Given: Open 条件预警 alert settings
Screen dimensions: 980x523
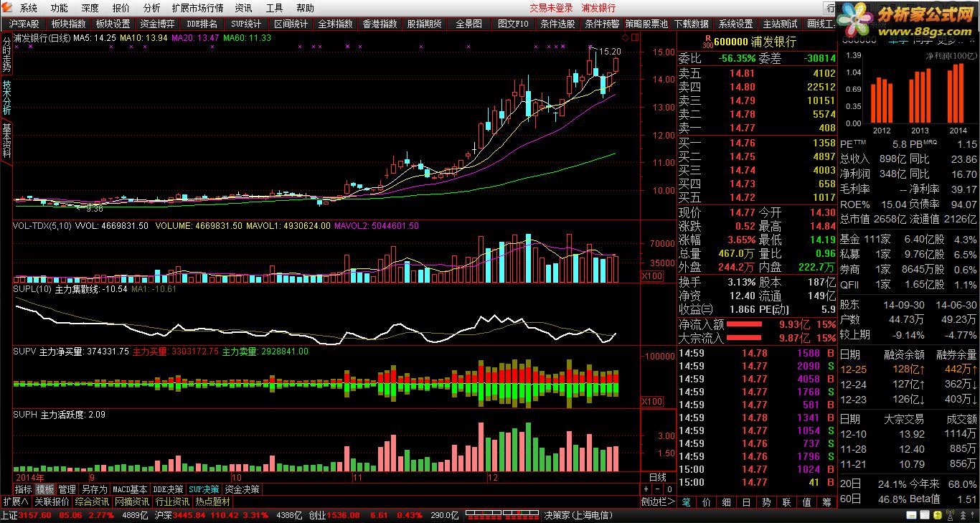Looking at the screenshot, I should tap(602, 24).
